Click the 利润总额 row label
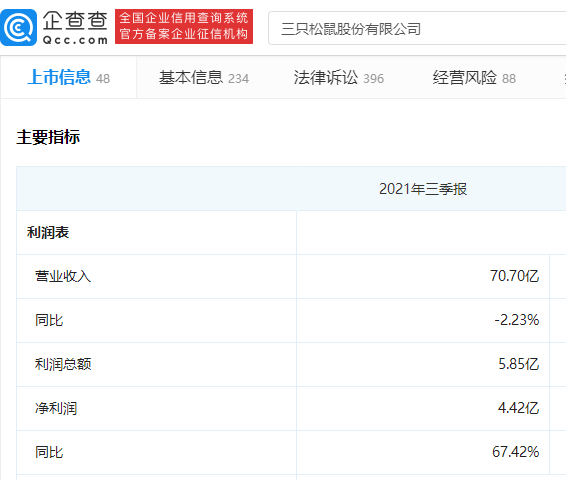Image resolution: width=566 pixels, height=480 pixels. [x=63, y=365]
